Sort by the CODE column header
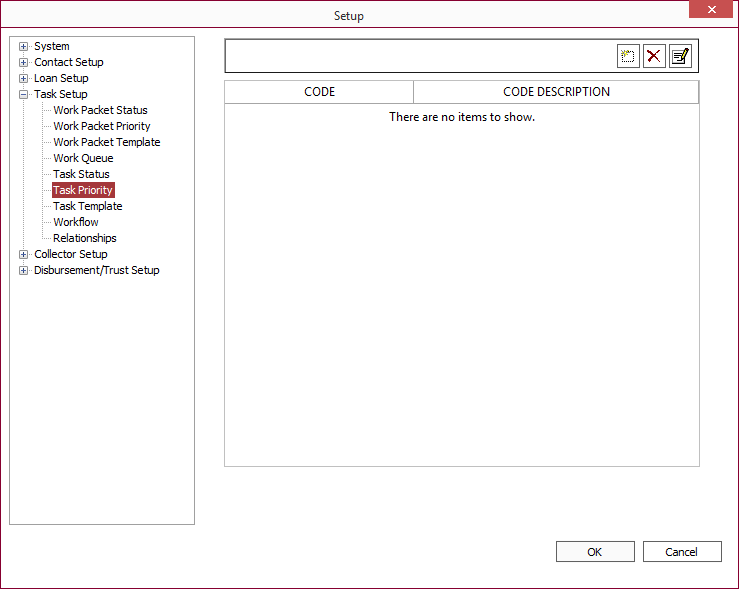Image resolution: width=739 pixels, height=589 pixels. click(x=319, y=92)
